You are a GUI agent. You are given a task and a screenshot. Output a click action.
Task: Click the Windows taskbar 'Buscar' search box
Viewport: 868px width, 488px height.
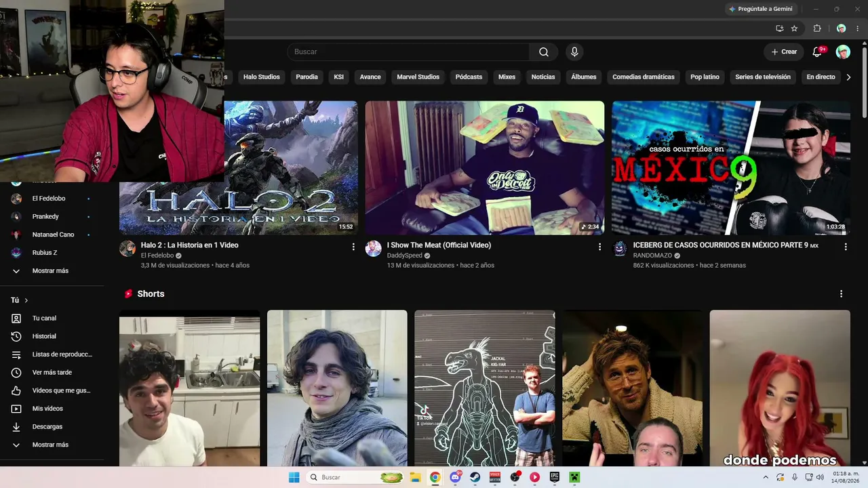pos(354,477)
